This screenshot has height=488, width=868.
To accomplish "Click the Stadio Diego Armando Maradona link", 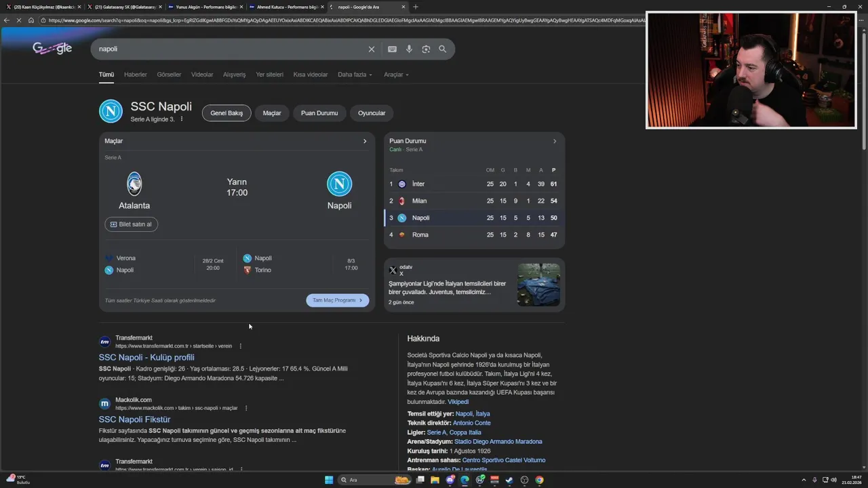I will pyautogui.click(x=498, y=441).
